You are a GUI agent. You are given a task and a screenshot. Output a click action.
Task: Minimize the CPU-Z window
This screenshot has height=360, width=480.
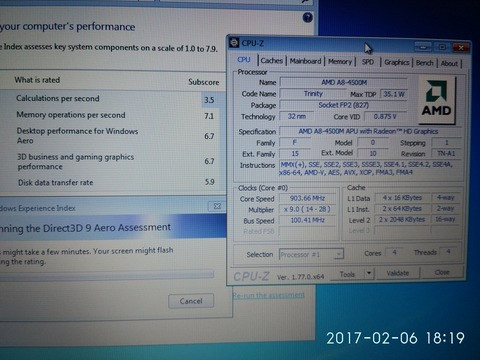click(x=423, y=47)
